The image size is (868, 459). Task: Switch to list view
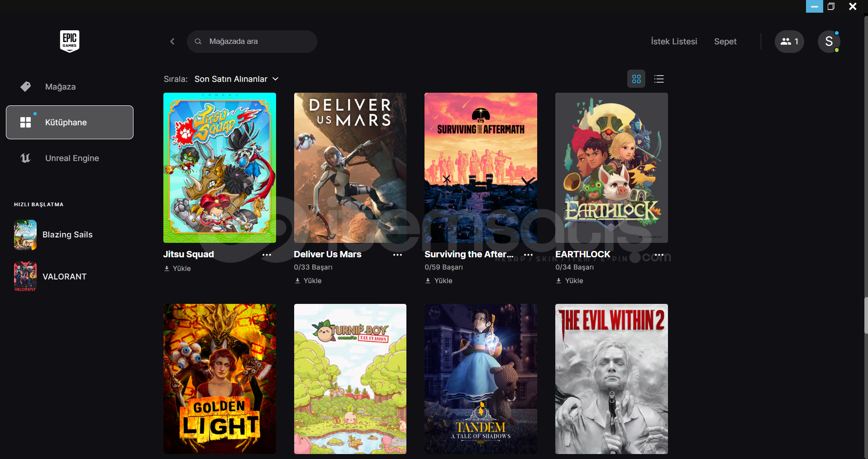pyautogui.click(x=659, y=79)
